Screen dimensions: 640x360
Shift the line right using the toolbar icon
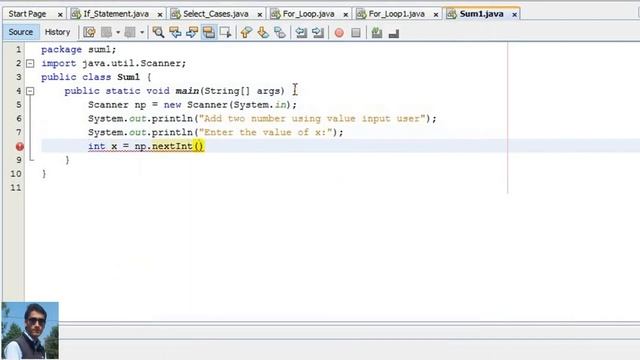point(318,32)
